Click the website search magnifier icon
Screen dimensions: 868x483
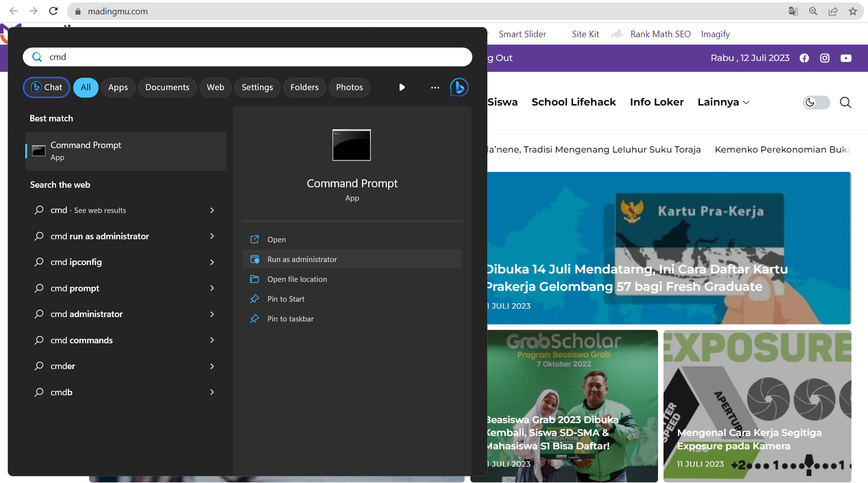tap(845, 103)
